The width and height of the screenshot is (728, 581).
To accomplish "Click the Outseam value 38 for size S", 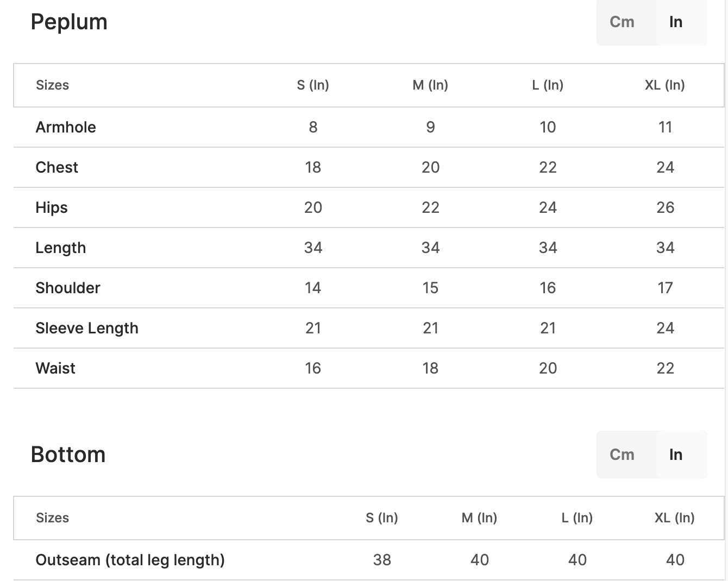I will click(x=382, y=560).
